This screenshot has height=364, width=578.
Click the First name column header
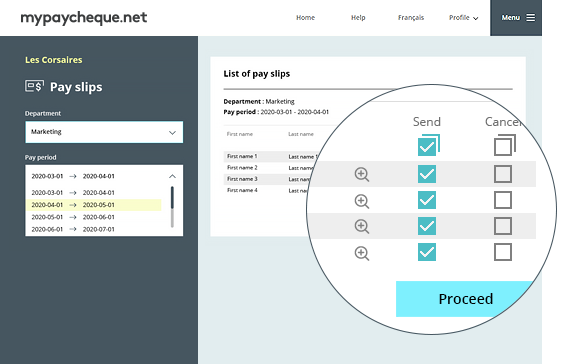pyautogui.click(x=240, y=134)
